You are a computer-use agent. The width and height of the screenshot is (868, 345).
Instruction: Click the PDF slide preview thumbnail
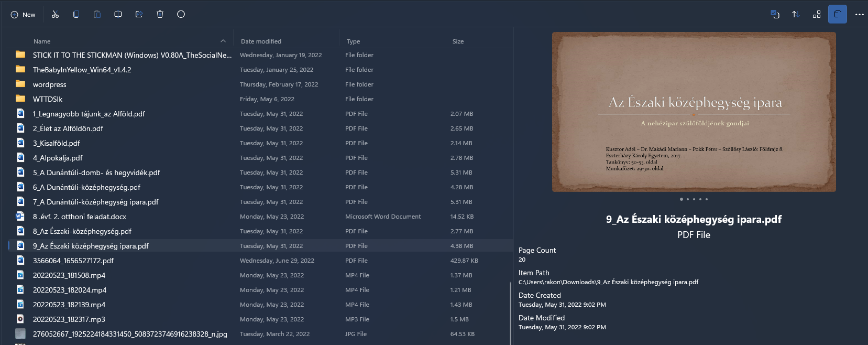click(x=694, y=112)
